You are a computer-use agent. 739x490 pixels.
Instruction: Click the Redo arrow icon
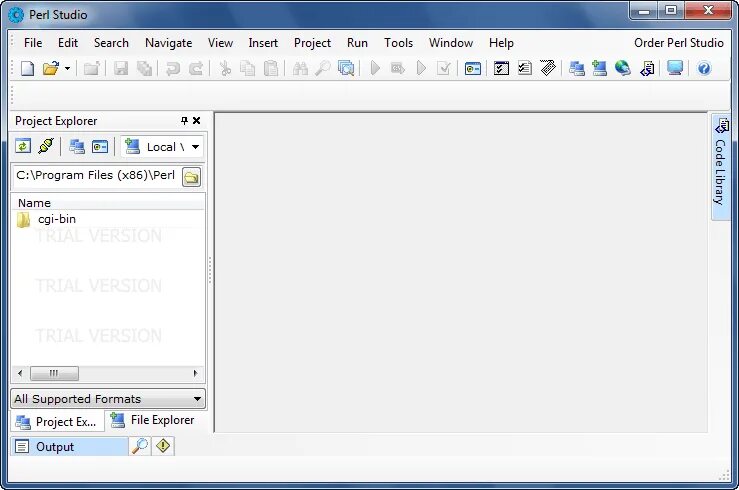tap(196, 68)
